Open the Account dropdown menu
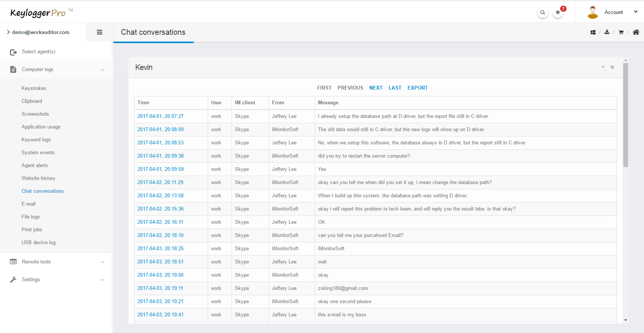 click(613, 12)
